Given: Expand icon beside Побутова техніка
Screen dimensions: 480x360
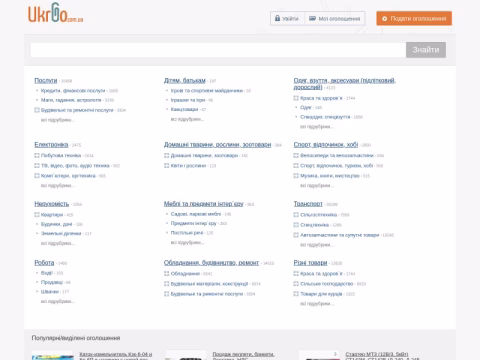Looking at the screenshot, I should coord(37,155).
